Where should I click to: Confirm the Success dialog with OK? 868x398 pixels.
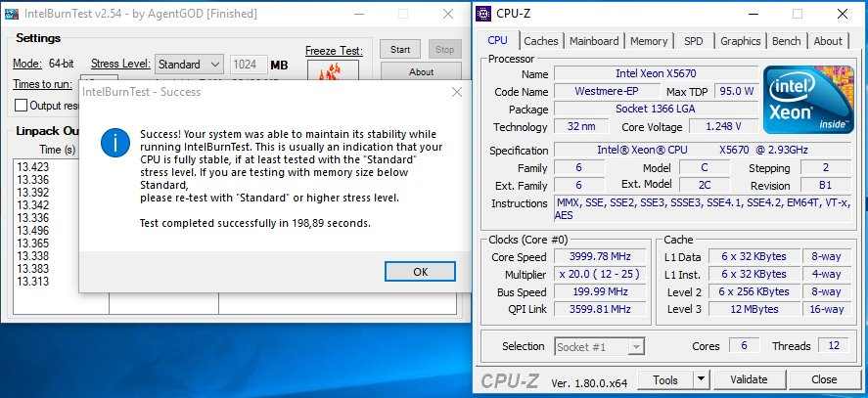(420, 272)
